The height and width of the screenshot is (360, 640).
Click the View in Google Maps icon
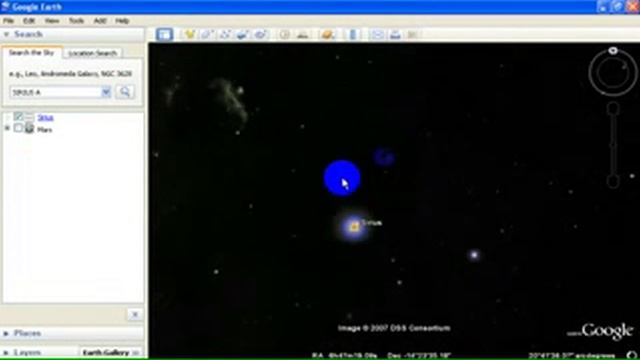coord(413,35)
